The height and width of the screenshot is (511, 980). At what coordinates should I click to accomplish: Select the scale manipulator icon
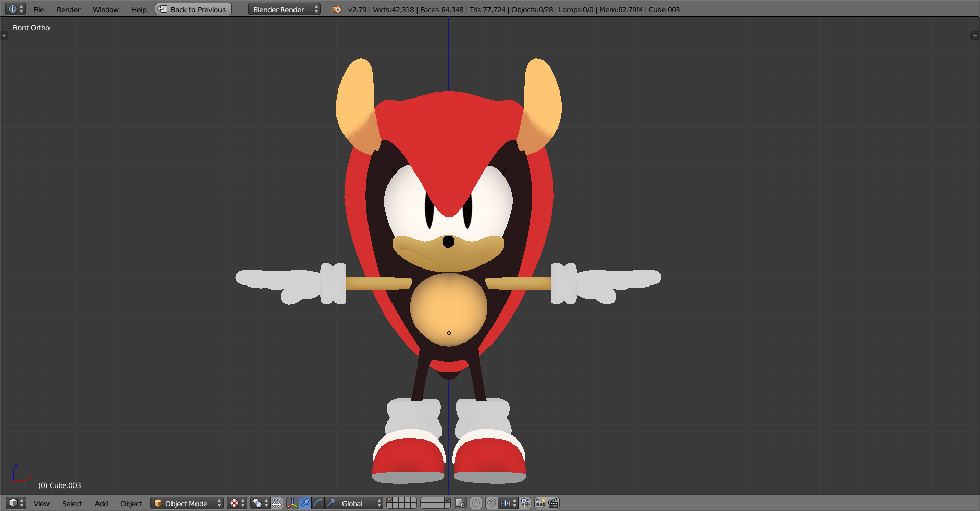click(331, 503)
